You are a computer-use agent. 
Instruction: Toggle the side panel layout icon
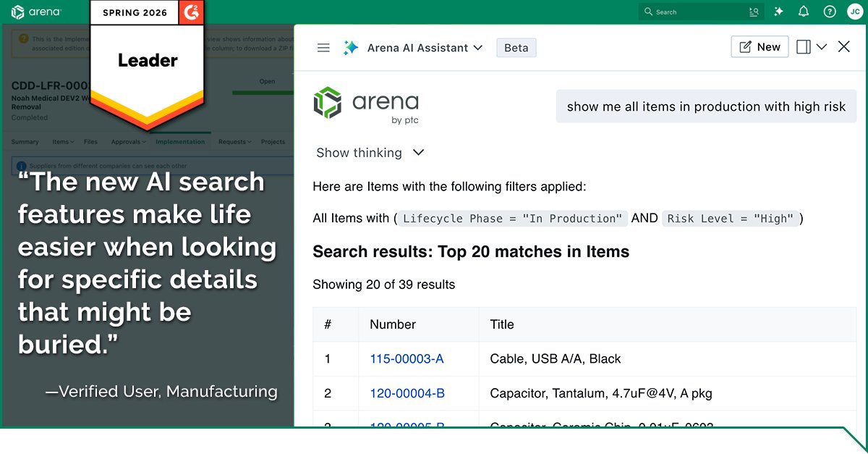tap(804, 47)
